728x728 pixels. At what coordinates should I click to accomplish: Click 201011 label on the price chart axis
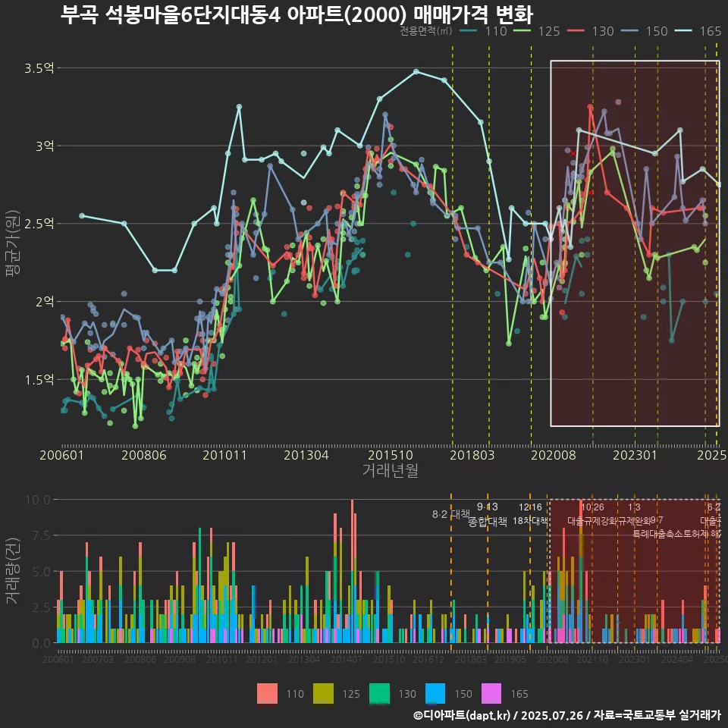pyautogui.click(x=224, y=455)
